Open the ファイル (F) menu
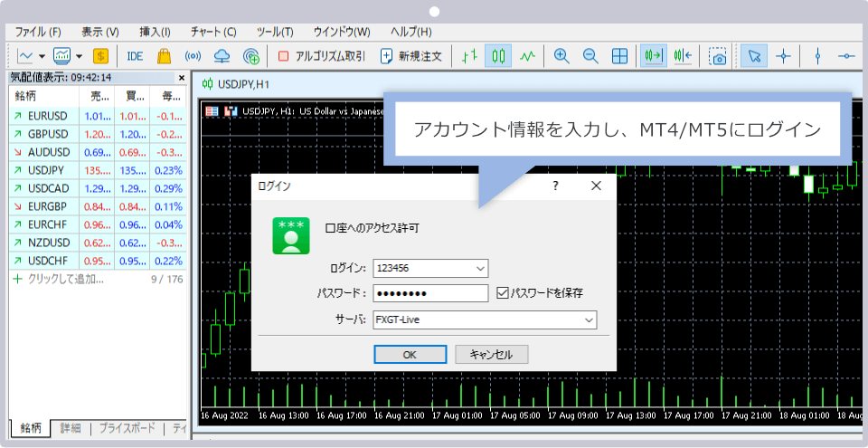Image resolution: width=868 pixels, height=448 pixels. 38,32
